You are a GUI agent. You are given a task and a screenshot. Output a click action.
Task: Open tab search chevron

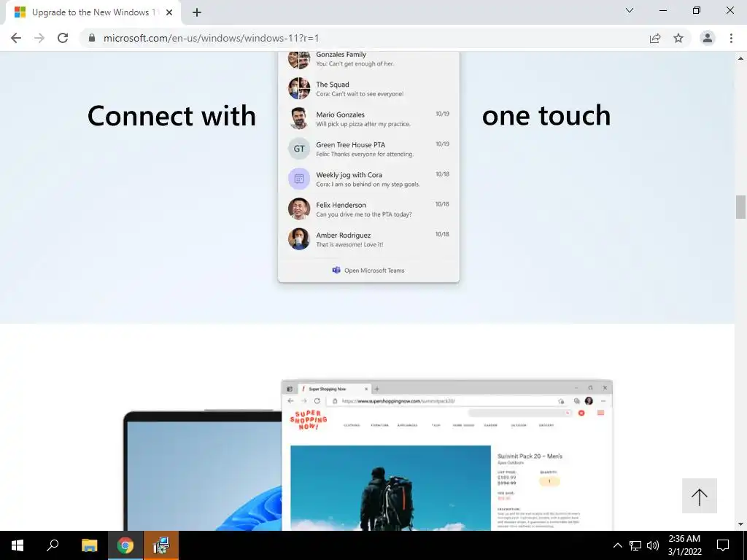pyautogui.click(x=630, y=10)
